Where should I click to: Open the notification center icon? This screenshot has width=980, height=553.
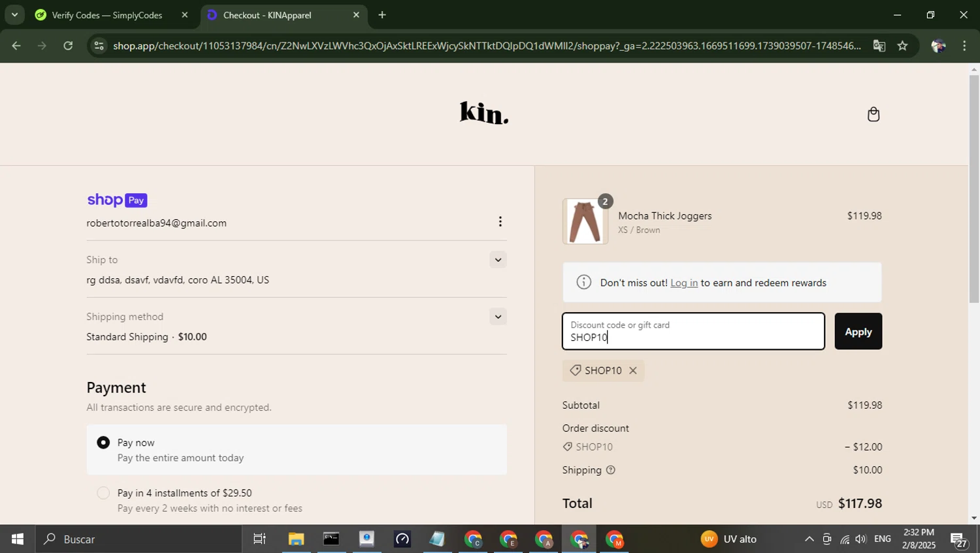pos(958,539)
